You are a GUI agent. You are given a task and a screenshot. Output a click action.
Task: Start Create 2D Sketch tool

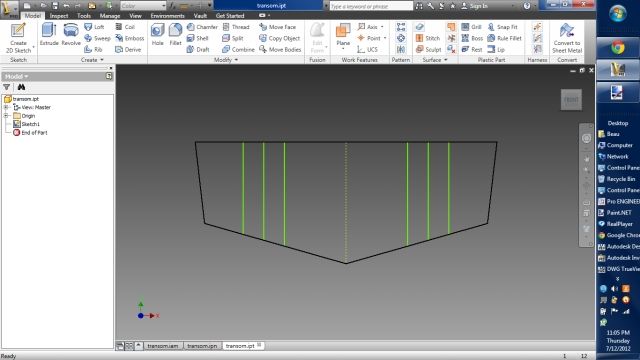click(x=18, y=38)
